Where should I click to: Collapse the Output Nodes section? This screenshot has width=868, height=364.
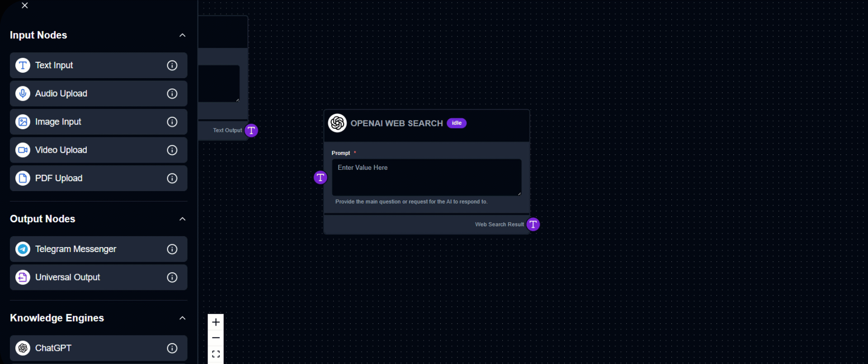[x=182, y=219]
